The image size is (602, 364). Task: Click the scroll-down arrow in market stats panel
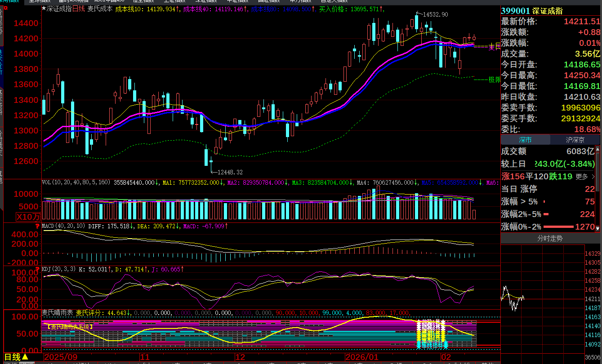[x=598, y=228]
